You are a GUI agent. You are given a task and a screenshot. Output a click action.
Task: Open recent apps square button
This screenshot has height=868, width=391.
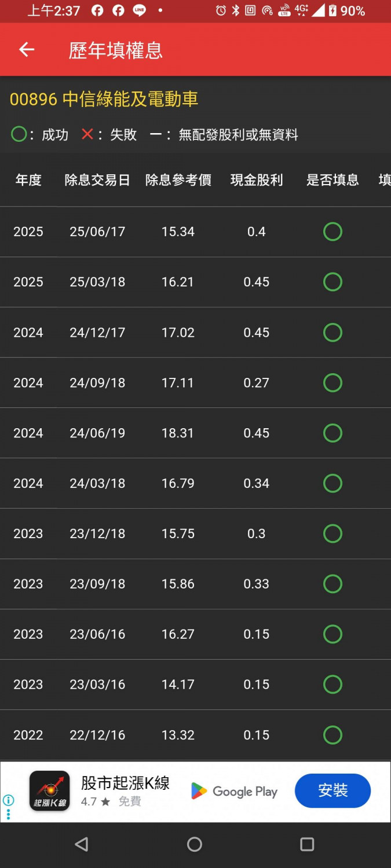click(307, 844)
